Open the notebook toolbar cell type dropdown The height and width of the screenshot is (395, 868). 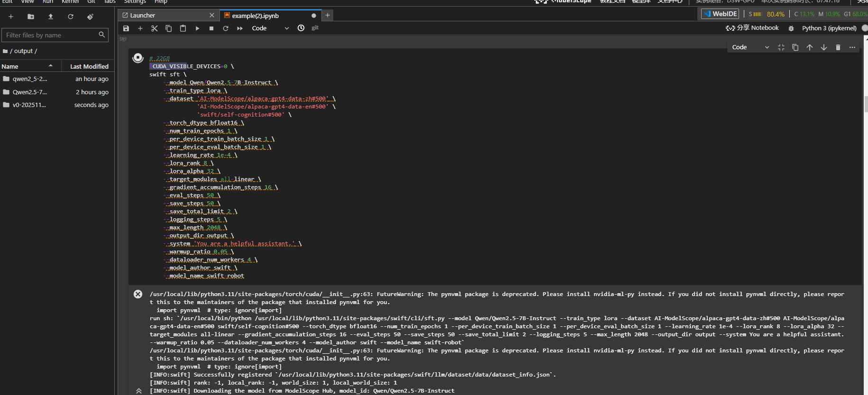click(x=270, y=28)
